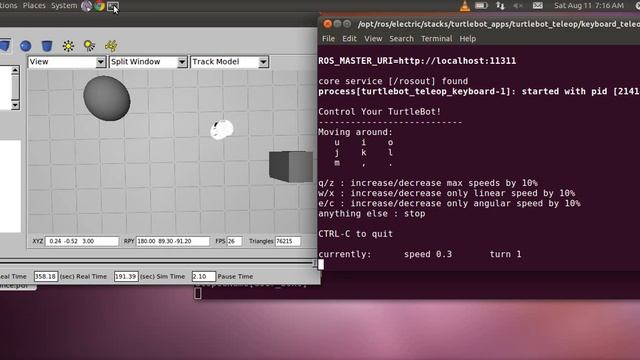Click 'currently: speed 0.3 turn 1' status line

tap(420, 254)
